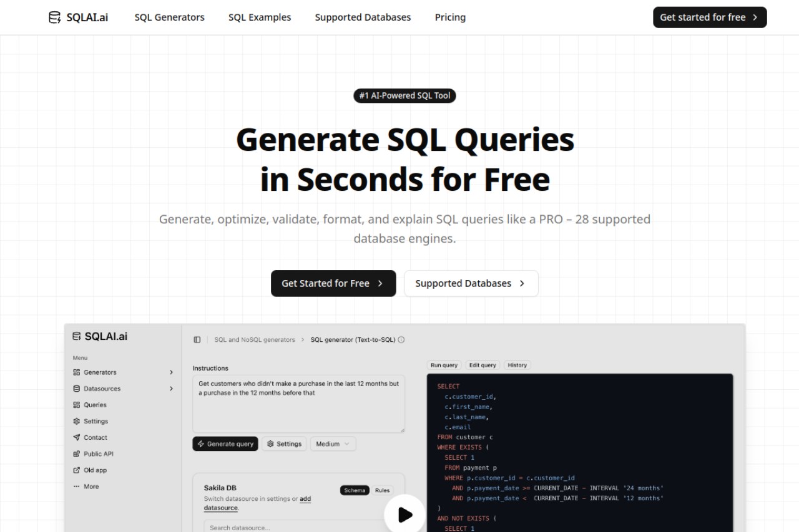Open Supported Databases in top navigation
This screenshot has width=799, height=532.
point(363,17)
